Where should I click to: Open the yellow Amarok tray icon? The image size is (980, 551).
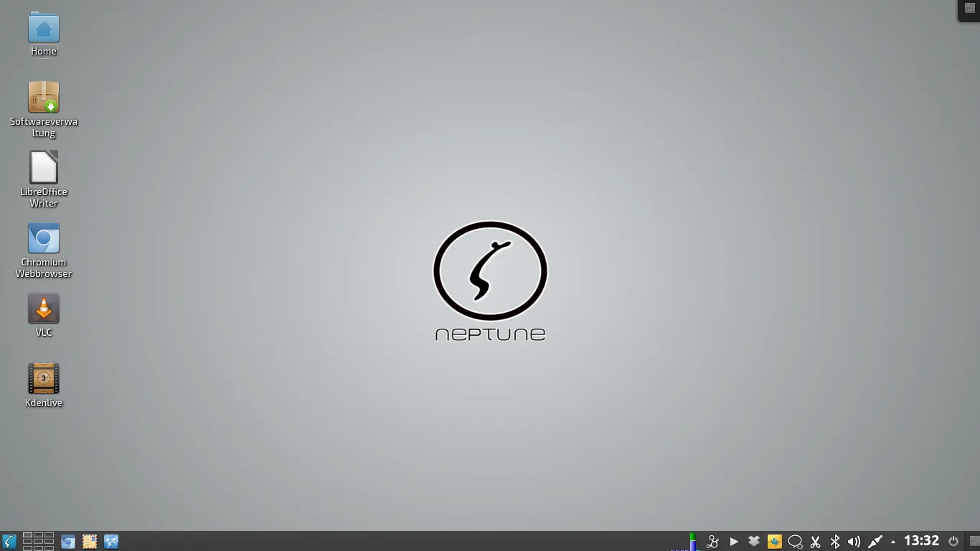click(x=774, y=541)
